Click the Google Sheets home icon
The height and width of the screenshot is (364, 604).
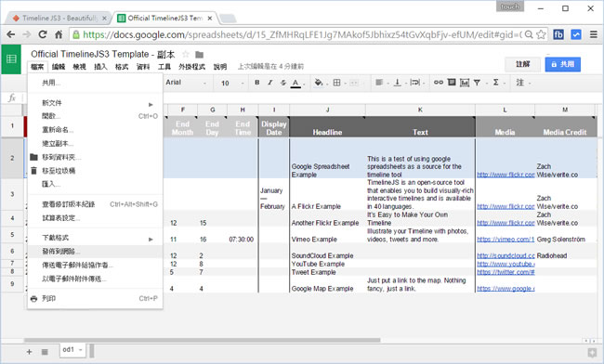click(x=11, y=58)
